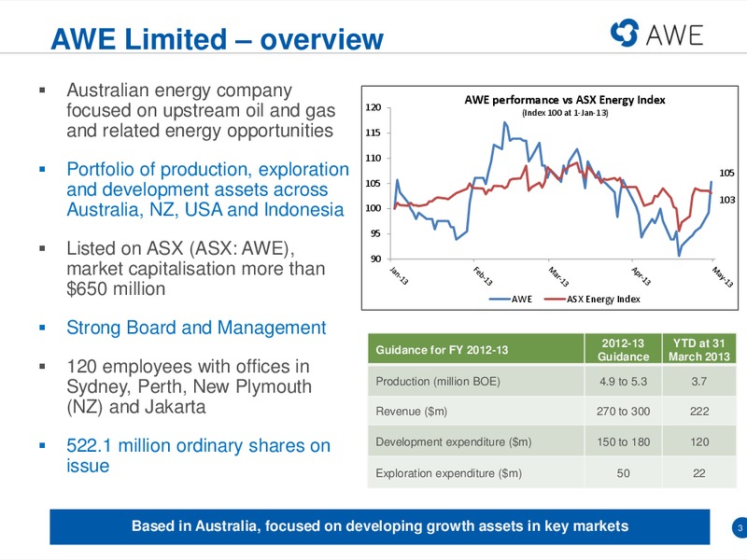
Task: Click the y-axis label '100'
Action: coord(373,208)
